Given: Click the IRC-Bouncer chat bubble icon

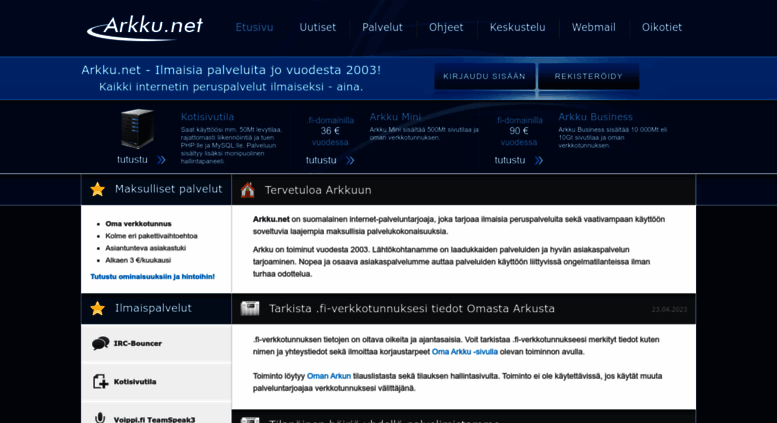Looking at the screenshot, I should click(101, 343).
